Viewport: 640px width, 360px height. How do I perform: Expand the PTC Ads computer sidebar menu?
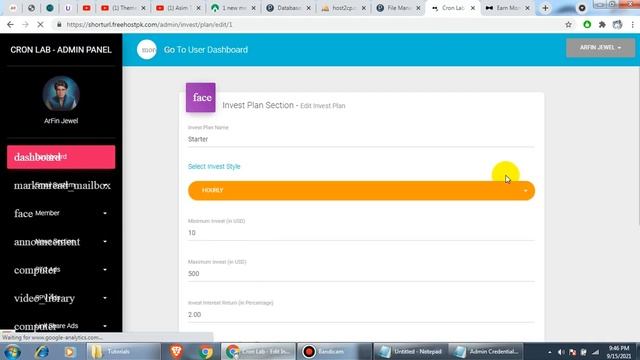pyautogui.click(x=61, y=270)
